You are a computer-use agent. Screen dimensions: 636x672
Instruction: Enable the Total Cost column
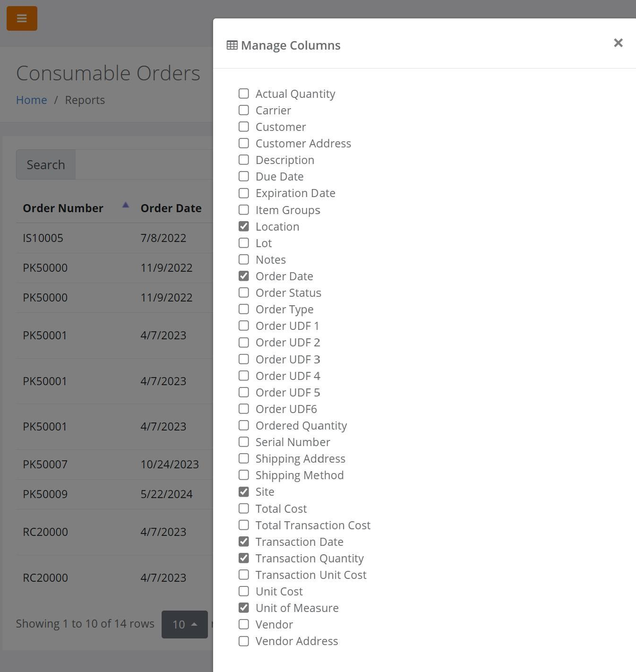tap(244, 508)
